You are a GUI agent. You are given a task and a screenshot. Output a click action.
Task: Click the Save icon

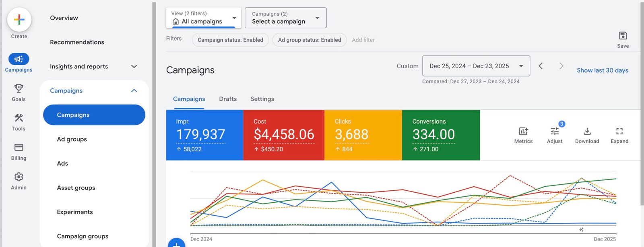[x=623, y=36]
